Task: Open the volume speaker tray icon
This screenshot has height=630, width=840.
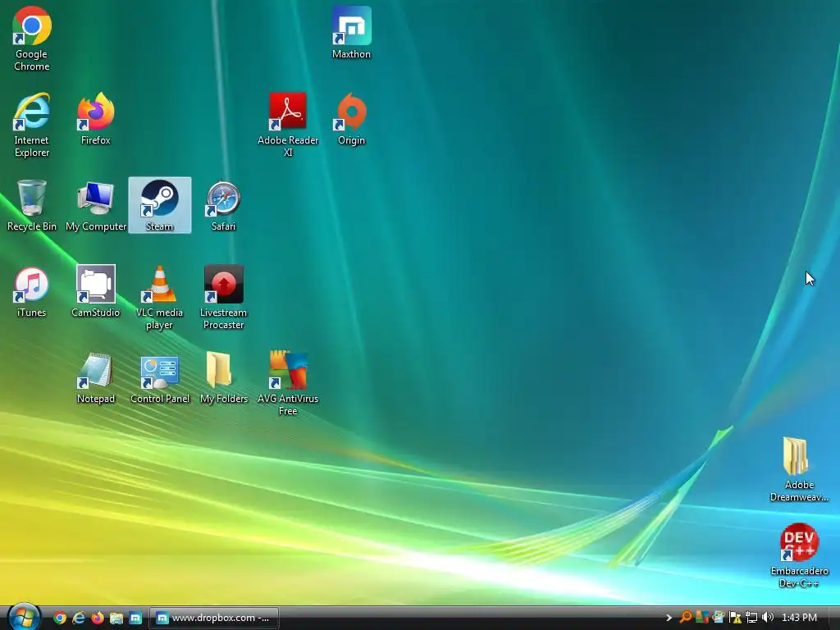Action: coord(768,618)
